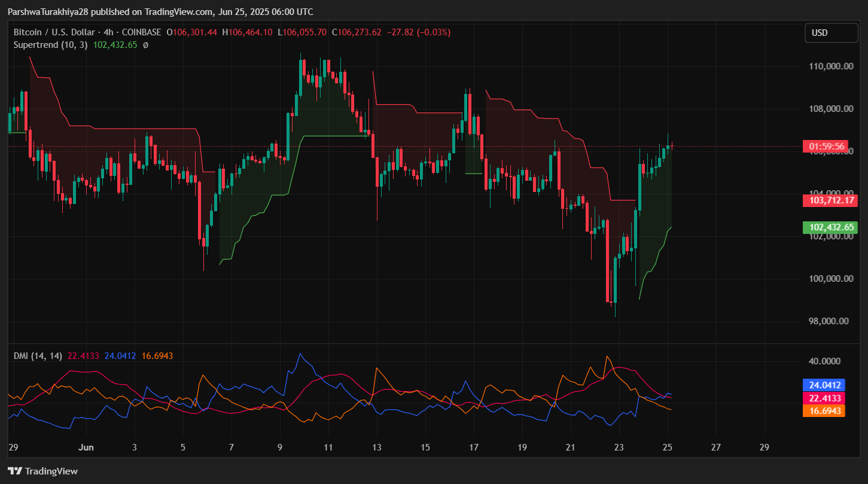868x484 pixels.
Task: Click the 13 date label on the time axis
Action: [376, 447]
